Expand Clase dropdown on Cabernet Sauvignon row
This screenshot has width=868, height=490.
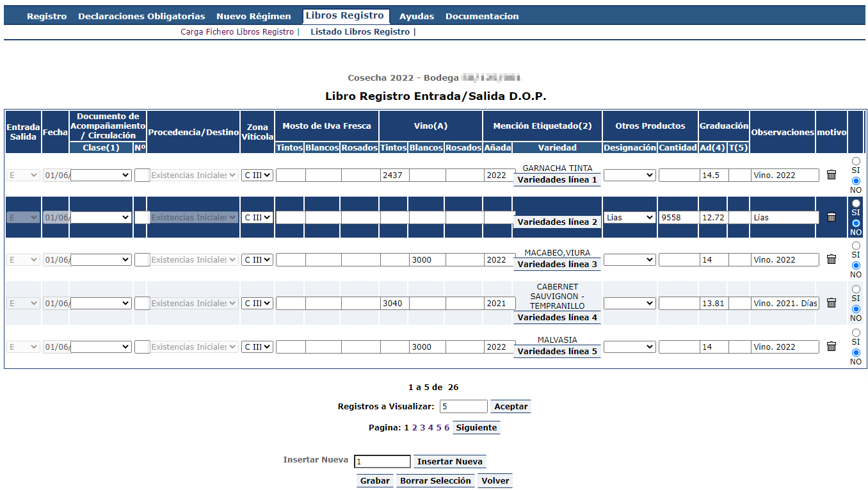[x=101, y=303]
